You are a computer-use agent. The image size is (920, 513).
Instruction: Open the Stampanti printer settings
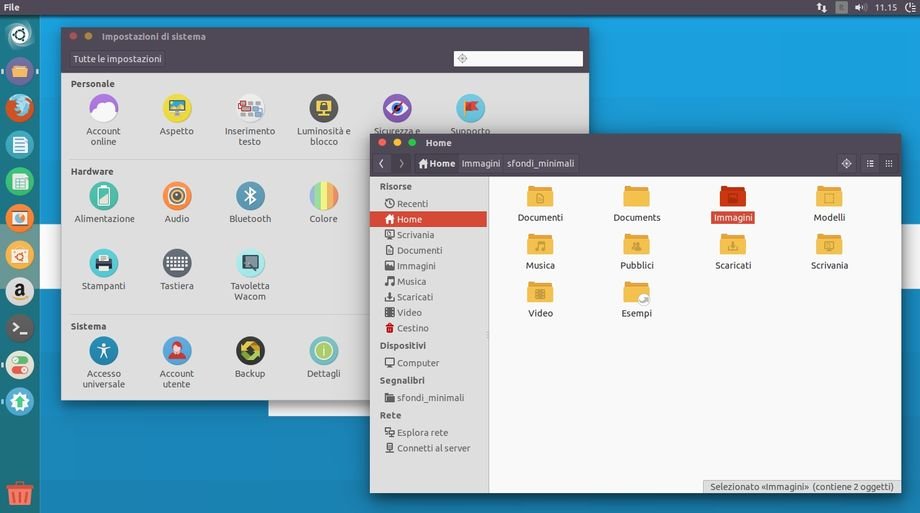tap(103, 264)
